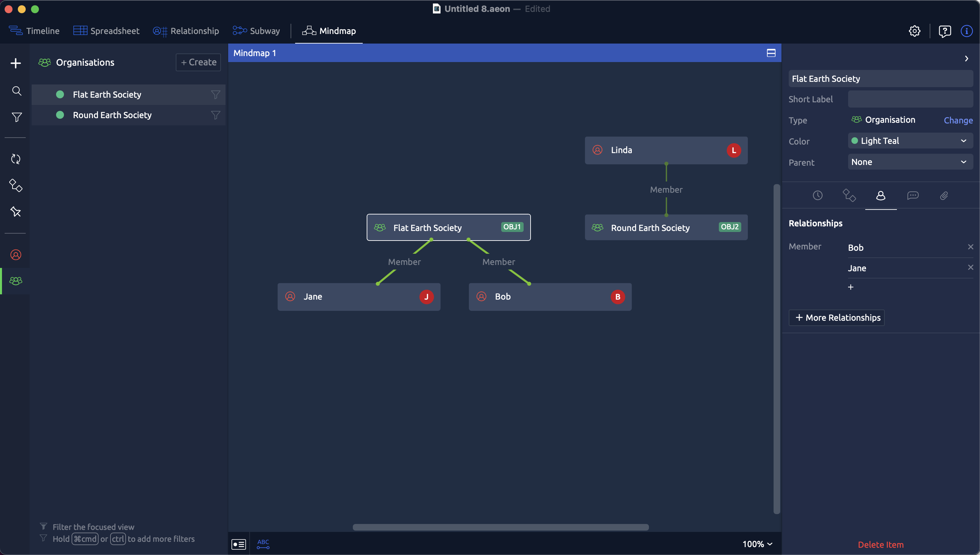
Task: Click Delete Item
Action: pos(881,544)
